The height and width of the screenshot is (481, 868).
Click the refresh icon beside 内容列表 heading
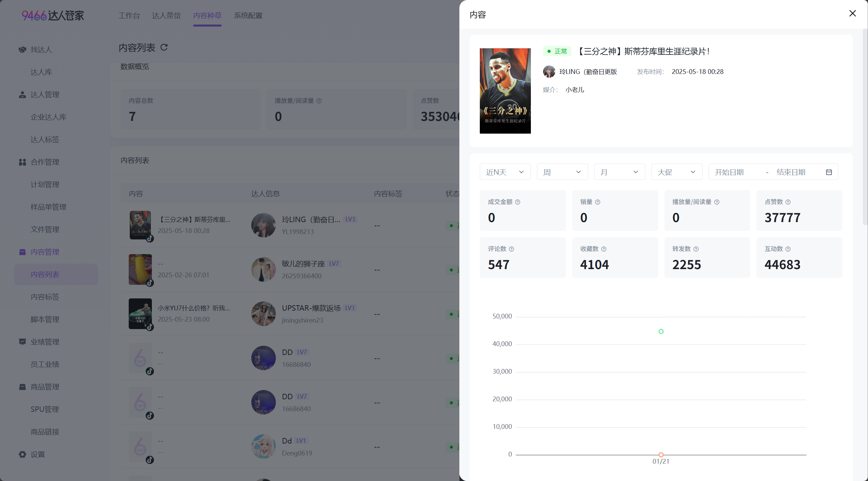(164, 47)
